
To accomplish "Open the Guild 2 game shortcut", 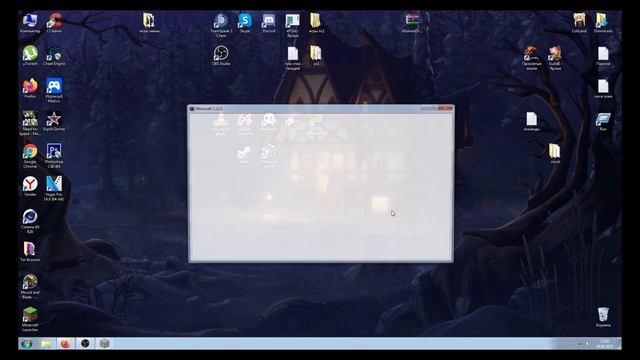I will point(555,58).
